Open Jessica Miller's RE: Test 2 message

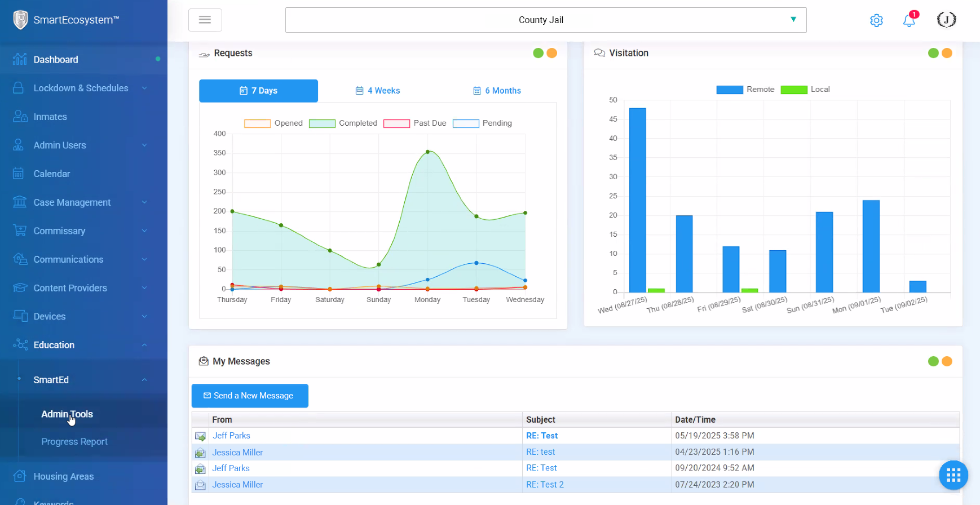click(545, 485)
